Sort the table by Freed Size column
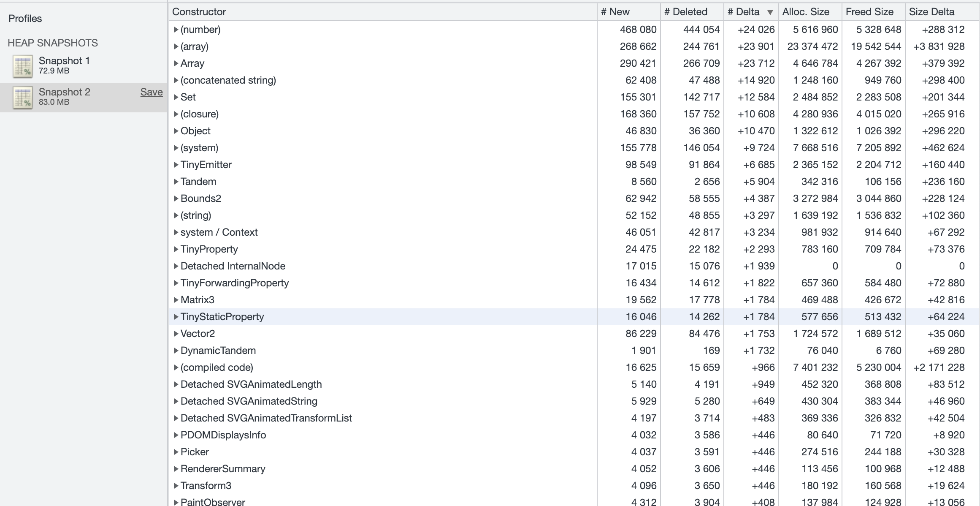The height and width of the screenshot is (506, 980). coord(869,12)
